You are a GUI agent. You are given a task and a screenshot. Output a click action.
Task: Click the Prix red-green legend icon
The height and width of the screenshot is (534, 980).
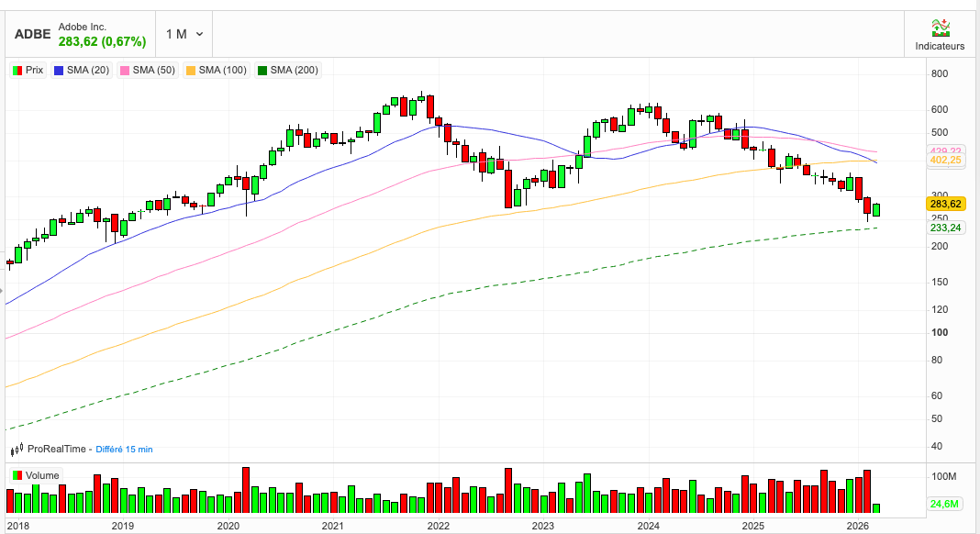click(x=17, y=70)
